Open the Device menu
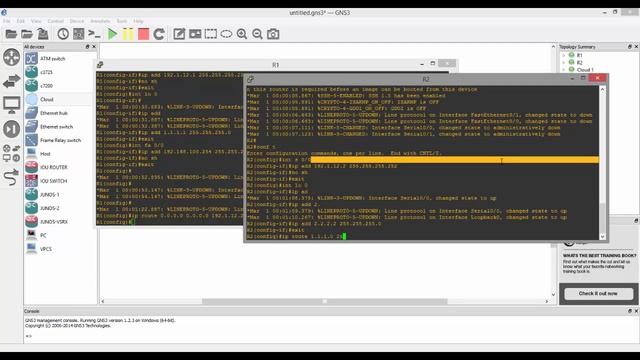640x360 pixels. coord(77,21)
